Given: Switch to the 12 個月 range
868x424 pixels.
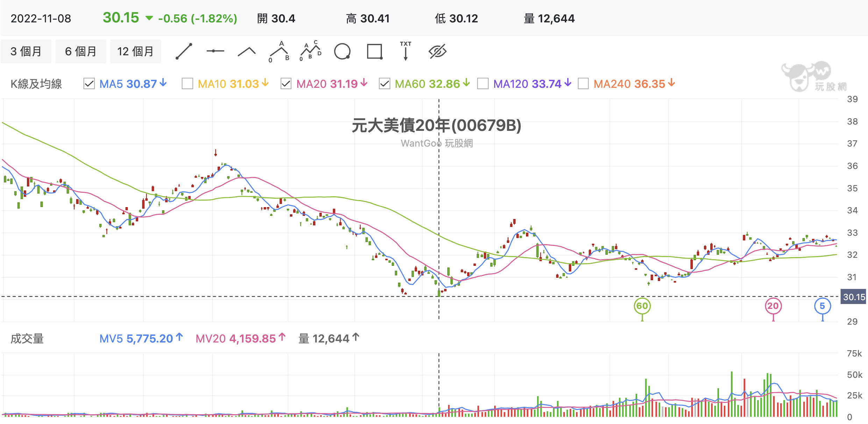Looking at the screenshot, I should (136, 51).
